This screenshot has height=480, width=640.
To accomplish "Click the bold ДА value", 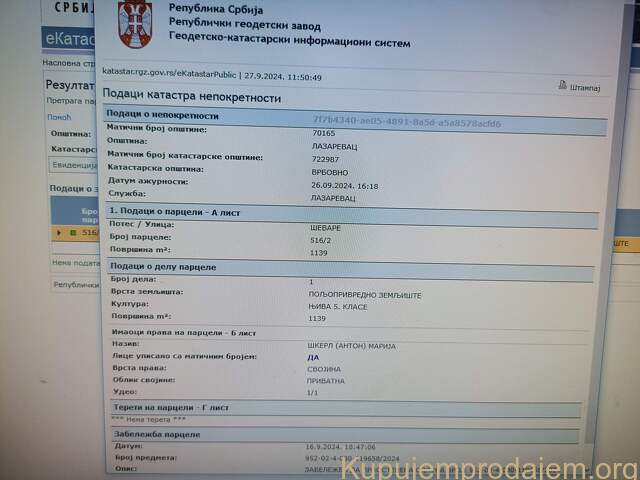I will click(x=313, y=356).
